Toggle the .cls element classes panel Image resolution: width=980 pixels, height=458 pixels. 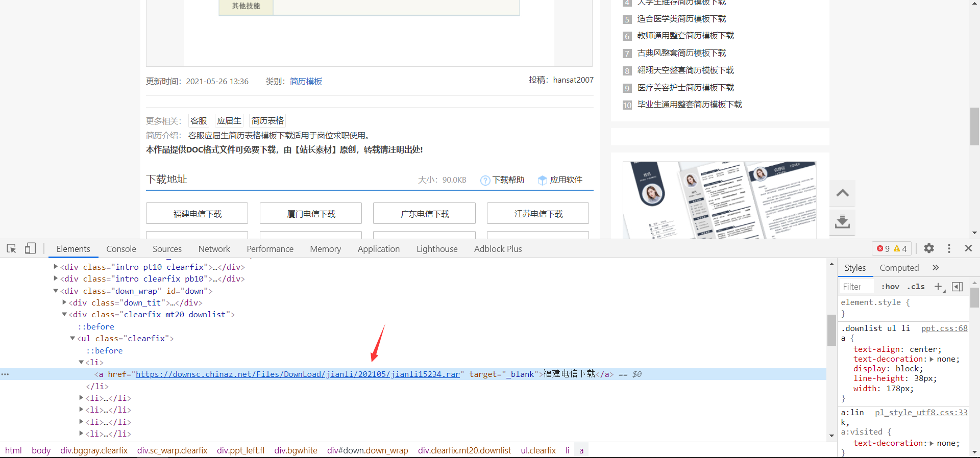point(916,287)
